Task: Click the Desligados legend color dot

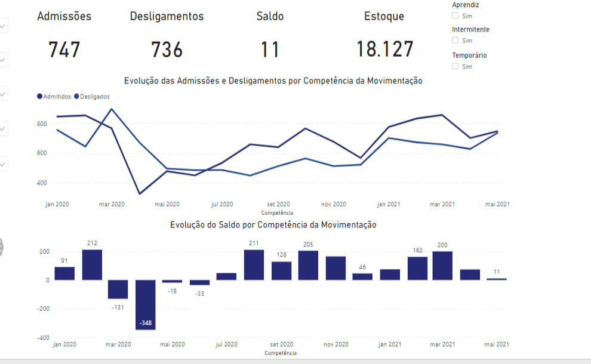Action: click(76, 96)
